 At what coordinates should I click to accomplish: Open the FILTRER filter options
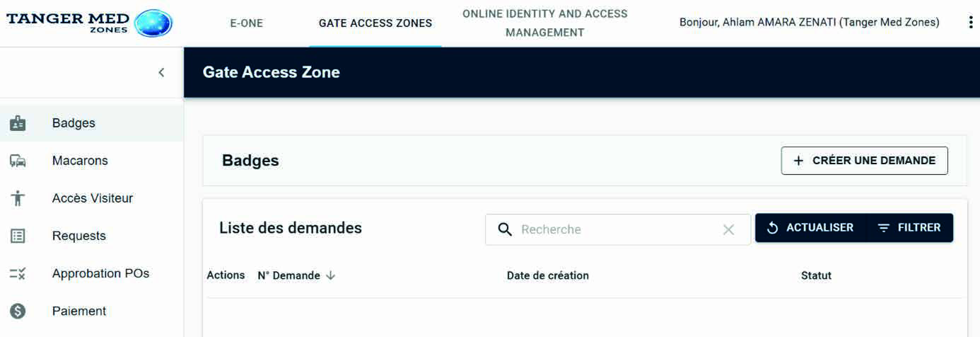[909, 228]
